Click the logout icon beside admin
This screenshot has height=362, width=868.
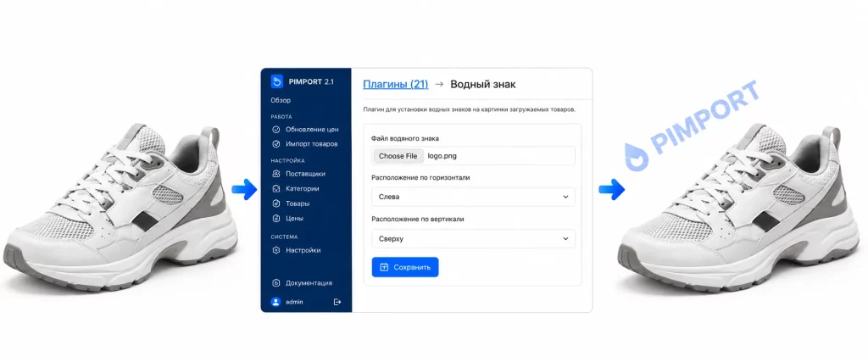[337, 302]
